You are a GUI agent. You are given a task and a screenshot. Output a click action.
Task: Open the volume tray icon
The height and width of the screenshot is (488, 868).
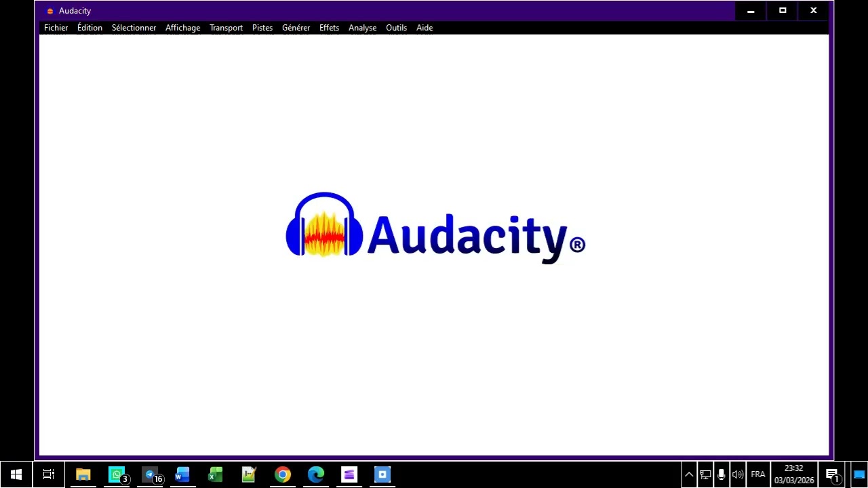(738, 474)
